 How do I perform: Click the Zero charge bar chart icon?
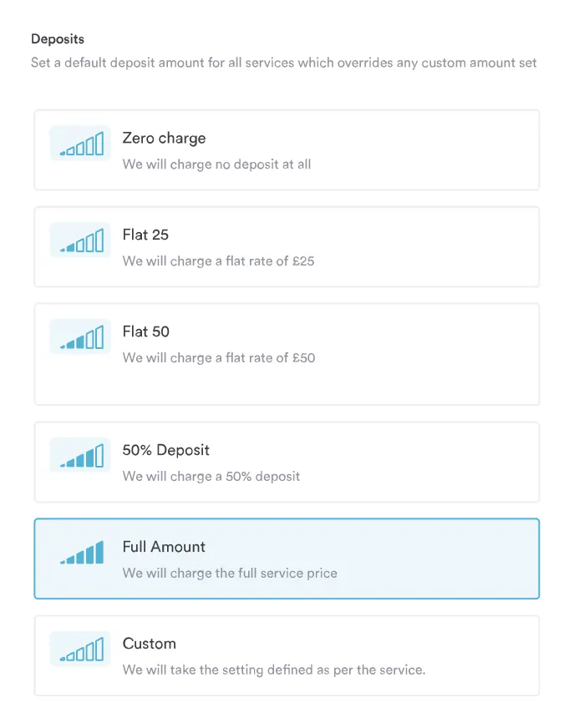79,143
